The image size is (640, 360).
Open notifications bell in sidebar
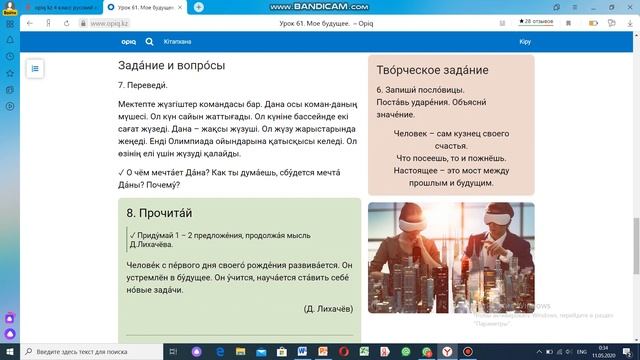[x=10, y=40]
